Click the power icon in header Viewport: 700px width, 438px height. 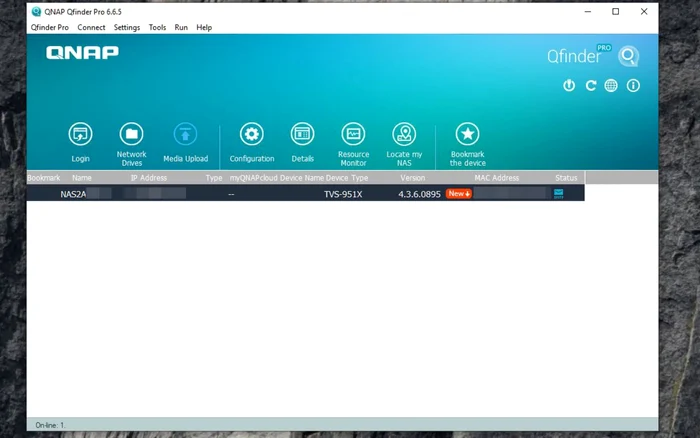click(569, 85)
